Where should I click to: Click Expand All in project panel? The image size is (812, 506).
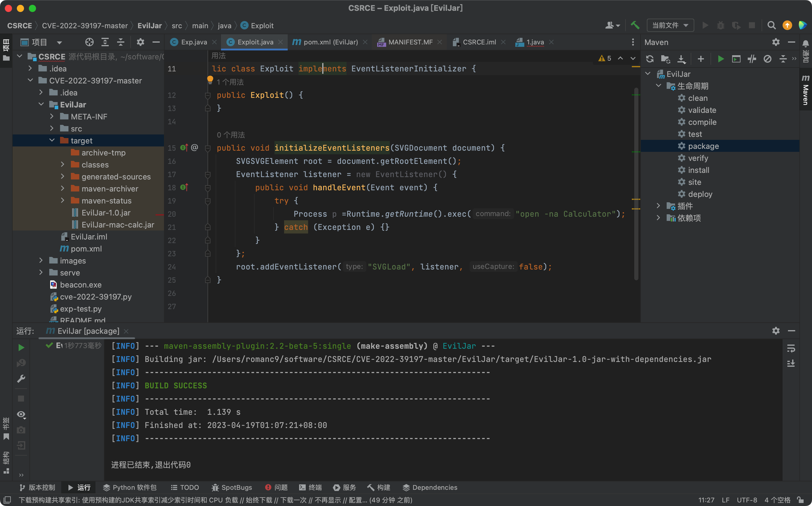(105, 42)
